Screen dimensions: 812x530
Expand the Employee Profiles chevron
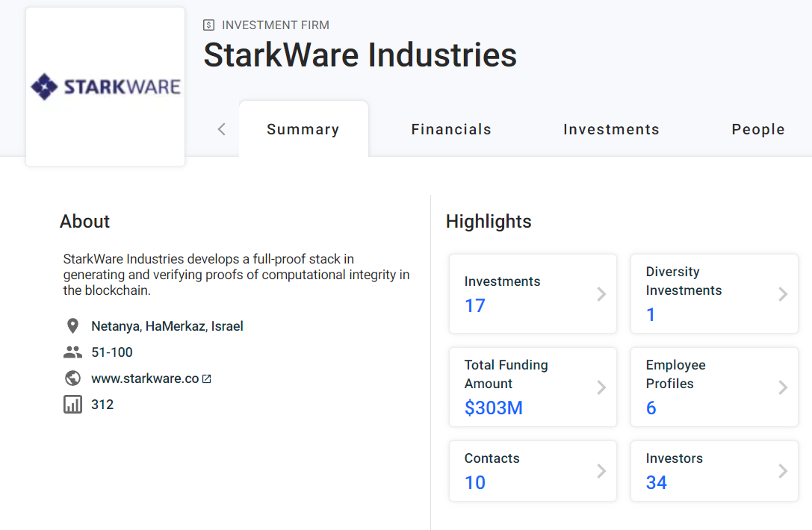pos(783,387)
